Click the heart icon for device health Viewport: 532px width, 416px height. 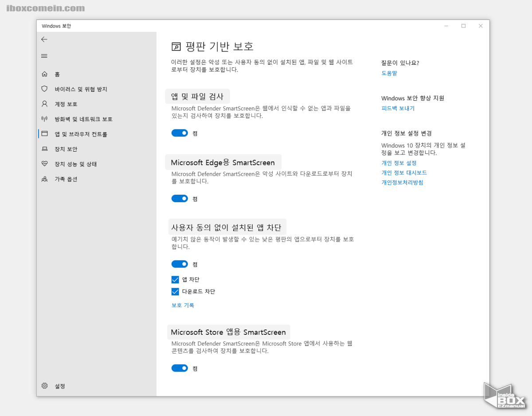click(x=44, y=164)
